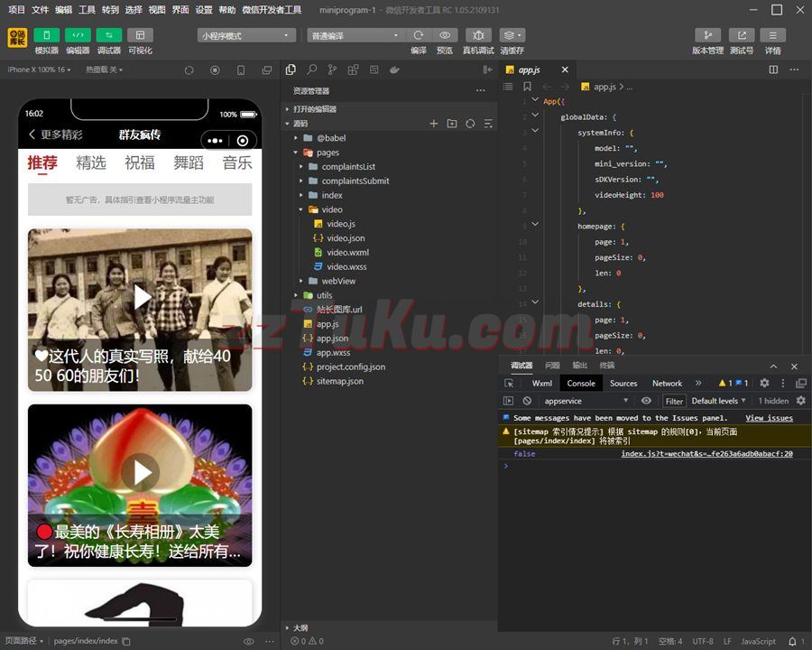812x650 pixels.
Task: Toggle the 调试器 debugger panel button
Action: [108, 35]
